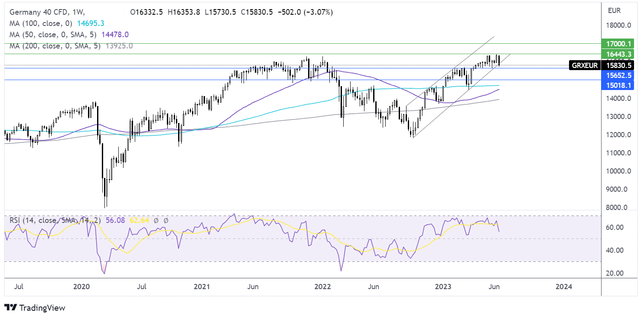Click the -502.0 (-3.07%) change readout
The image size is (644, 319).
305,13
